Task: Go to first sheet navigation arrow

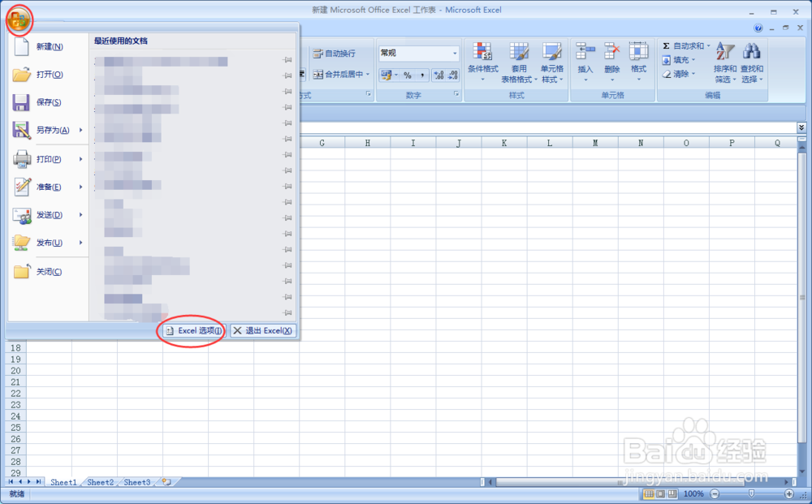Action: point(11,482)
